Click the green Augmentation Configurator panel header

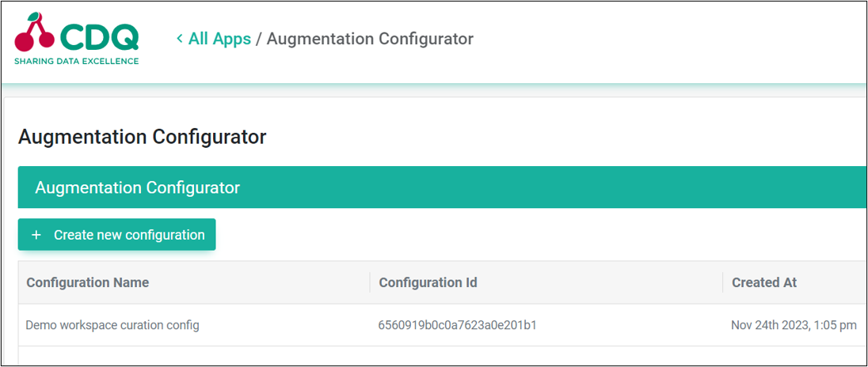click(x=442, y=187)
